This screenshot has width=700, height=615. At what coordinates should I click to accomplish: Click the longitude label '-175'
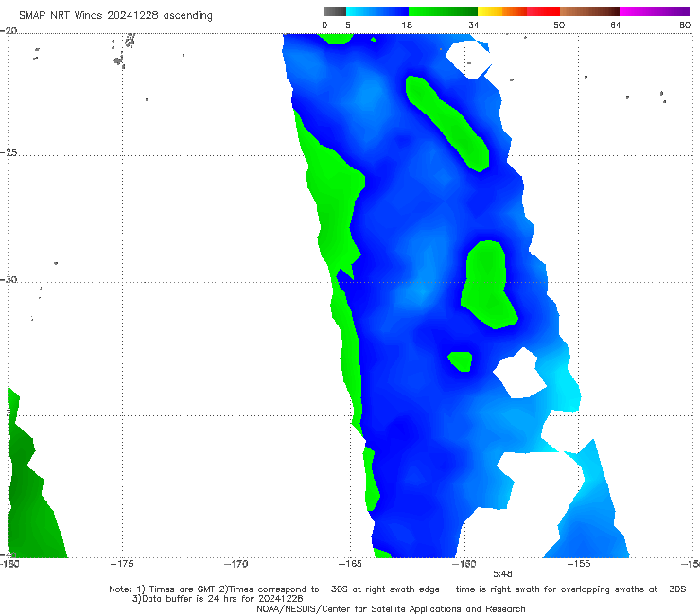click(x=122, y=564)
